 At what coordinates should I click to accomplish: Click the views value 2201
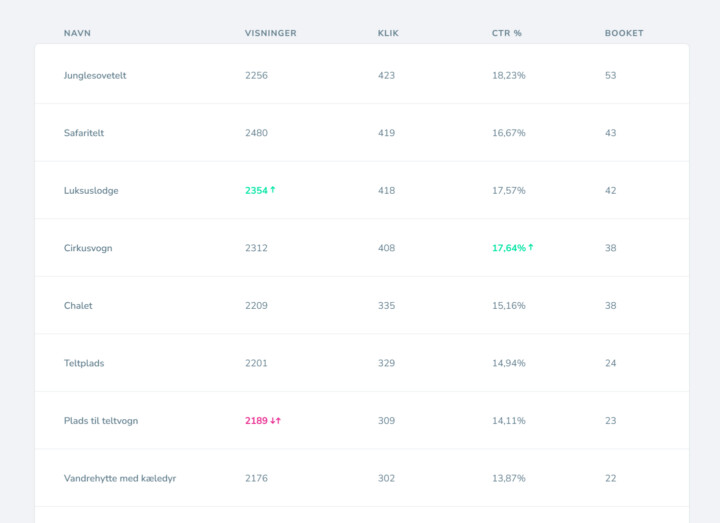pyautogui.click(x=256, y=363)
